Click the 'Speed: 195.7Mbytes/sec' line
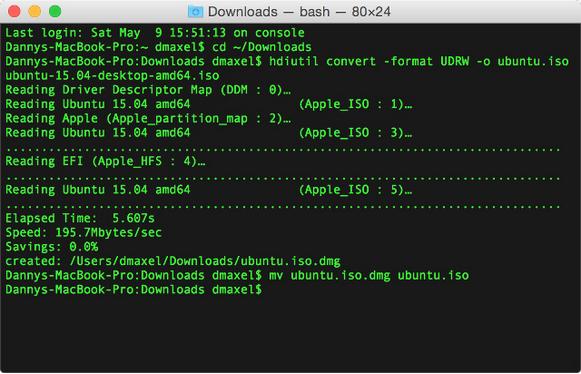 (83, 233)
